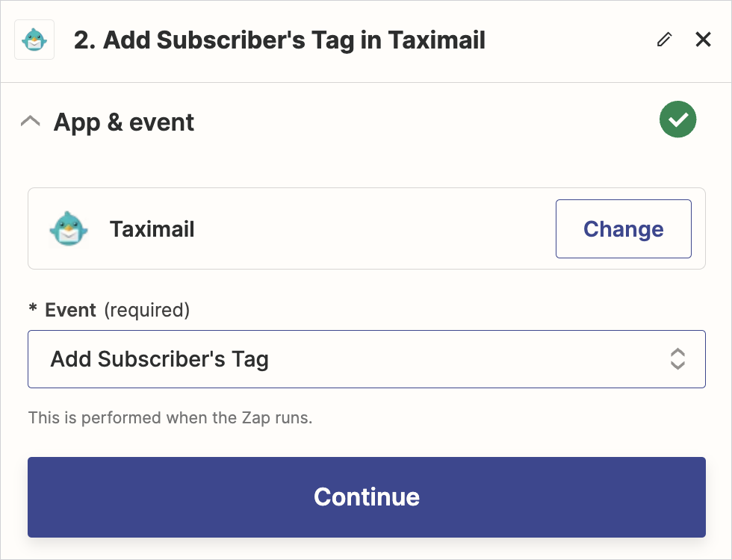Click the required asterisk beside Event

click(x=33, y=311)
